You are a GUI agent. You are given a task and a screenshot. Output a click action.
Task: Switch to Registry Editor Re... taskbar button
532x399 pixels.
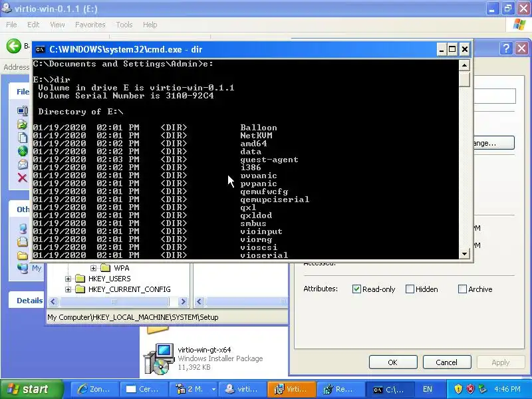[x=340, y=389]
